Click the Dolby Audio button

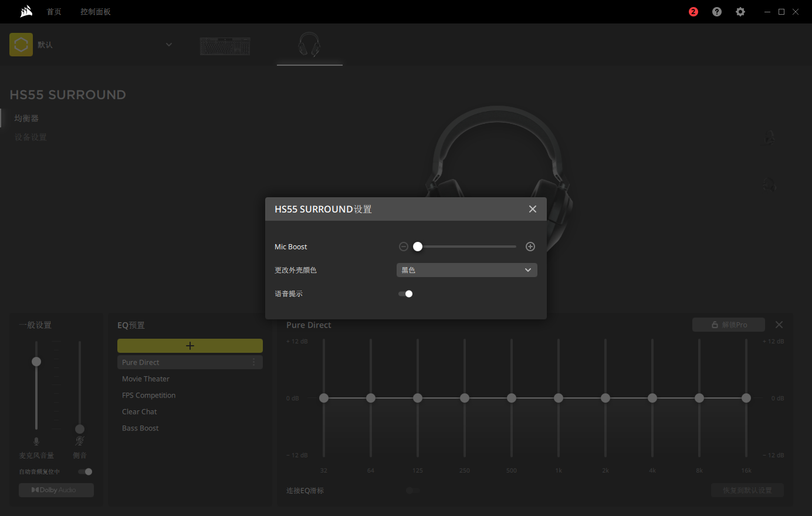click(56, 490)
